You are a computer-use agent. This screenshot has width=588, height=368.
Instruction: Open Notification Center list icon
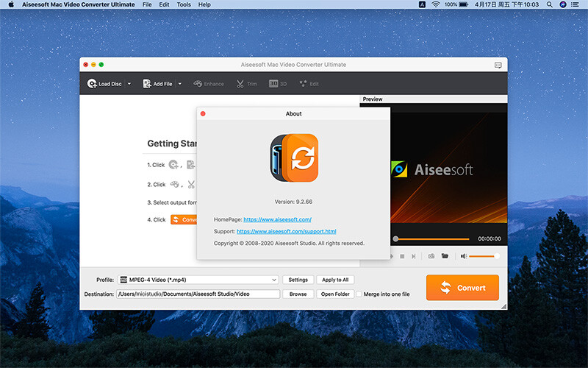tap(575, 4)
